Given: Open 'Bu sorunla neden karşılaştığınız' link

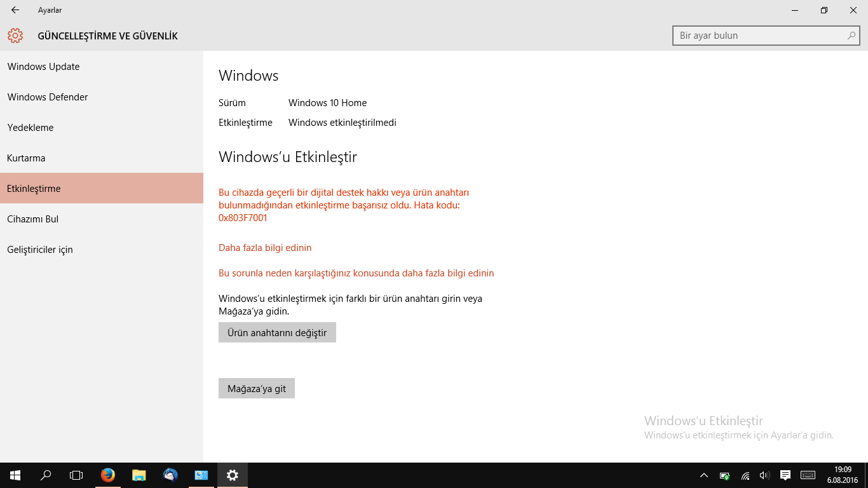Looking at the screenshot, I should [x=356, y=273].
